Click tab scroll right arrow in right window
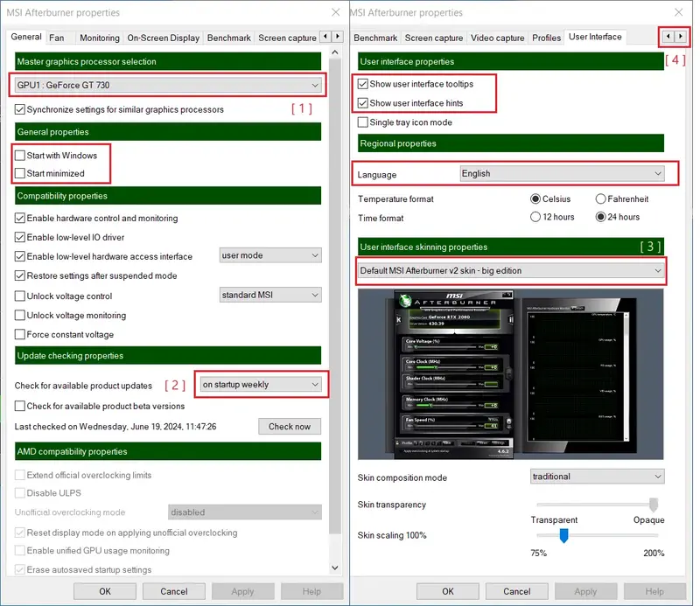 click(682, 37)
